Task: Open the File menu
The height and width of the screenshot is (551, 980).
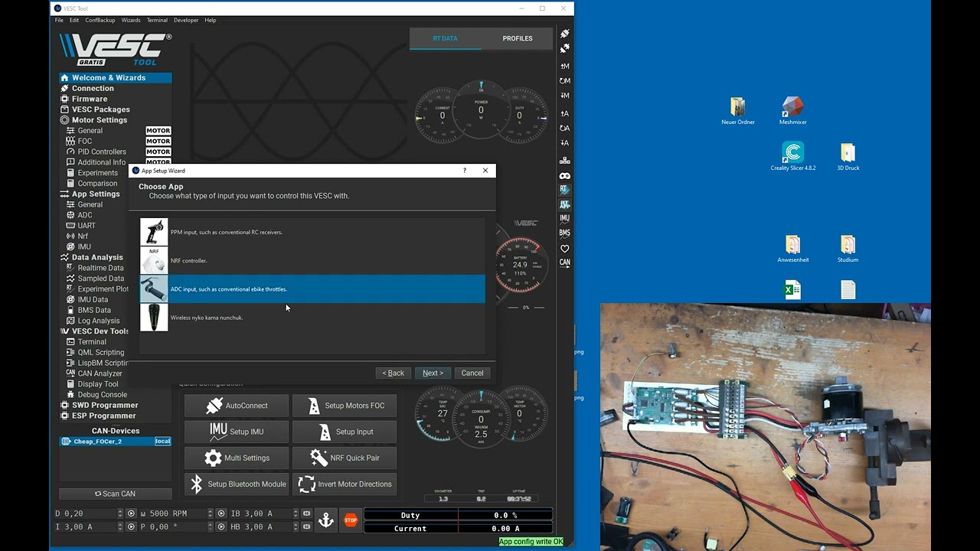Action: click(x=59, y=20)
